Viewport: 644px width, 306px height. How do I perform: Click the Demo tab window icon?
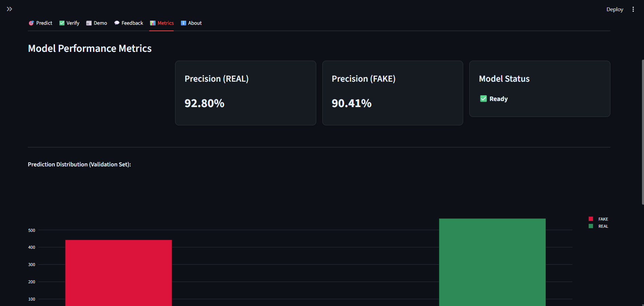pos(89,23)
